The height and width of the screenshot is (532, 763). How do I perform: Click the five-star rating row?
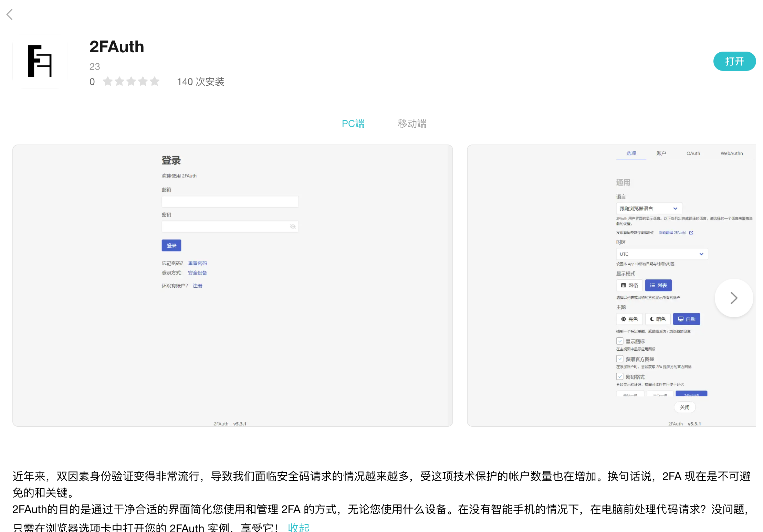[131, 82]
